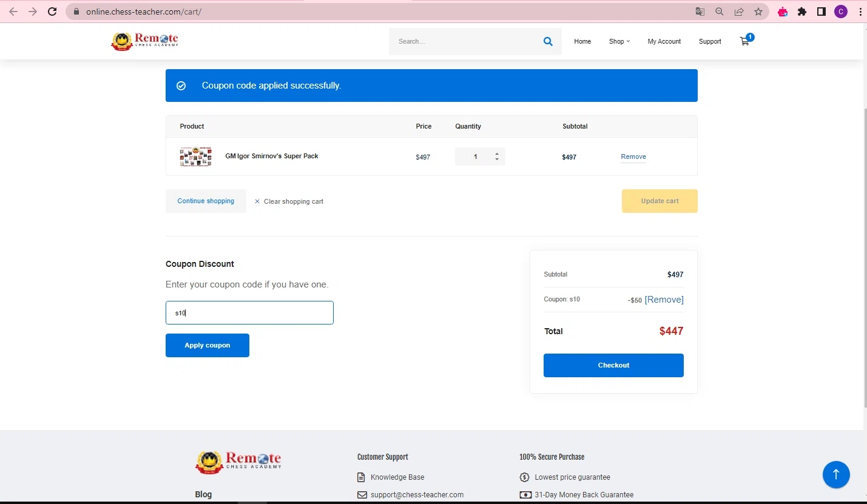Open the translate page icon
Image resolution: width=867 pixels, height=504 pixels.
pyautogui.click(x=700, y=12)
